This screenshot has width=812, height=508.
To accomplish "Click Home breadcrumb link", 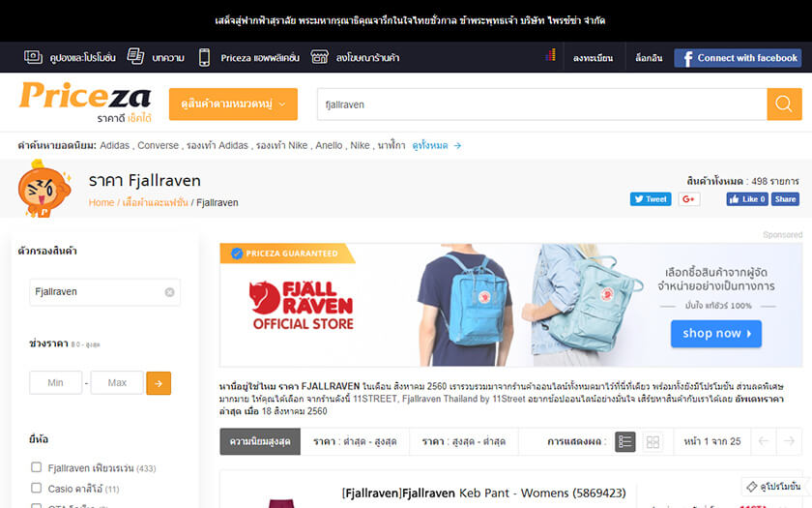I will (x=101, y=202).
